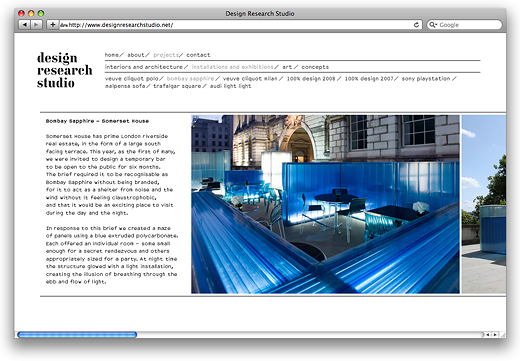Click the site favicon in address bar
The image size is (520, 361).
[64, 25]
